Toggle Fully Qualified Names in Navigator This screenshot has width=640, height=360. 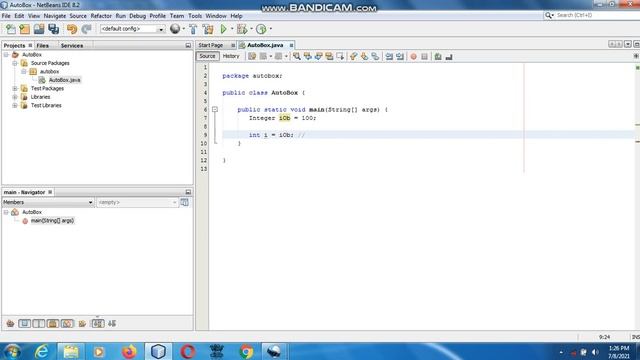pyautogui.click(x=82, y=324)
